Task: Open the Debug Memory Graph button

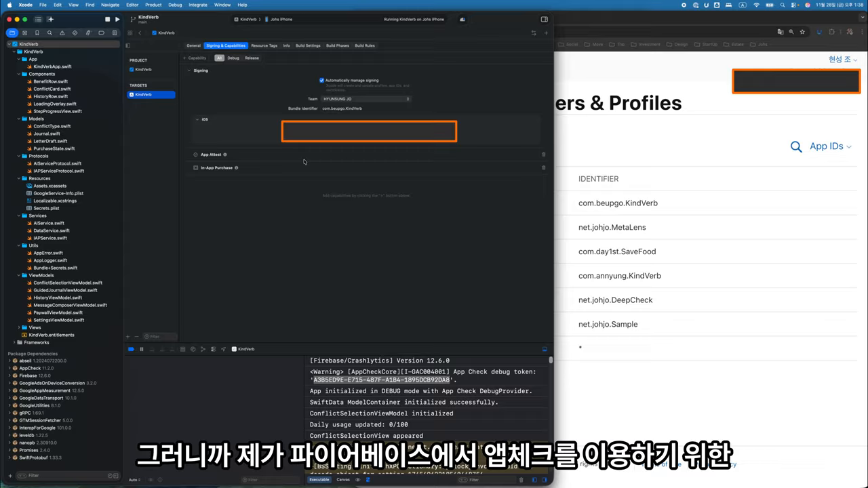Action: [x=203, y=349]
